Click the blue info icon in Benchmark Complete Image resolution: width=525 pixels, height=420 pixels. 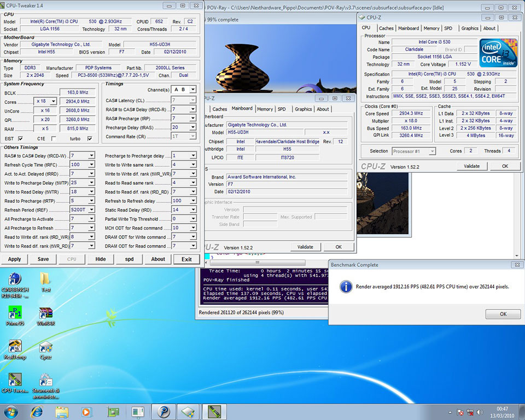[x=346, y=287]
